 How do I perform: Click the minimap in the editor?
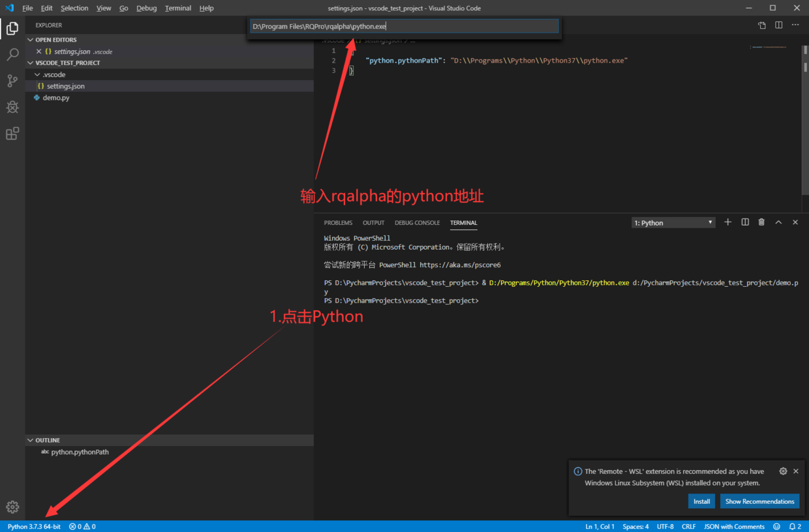coord(768,47)
